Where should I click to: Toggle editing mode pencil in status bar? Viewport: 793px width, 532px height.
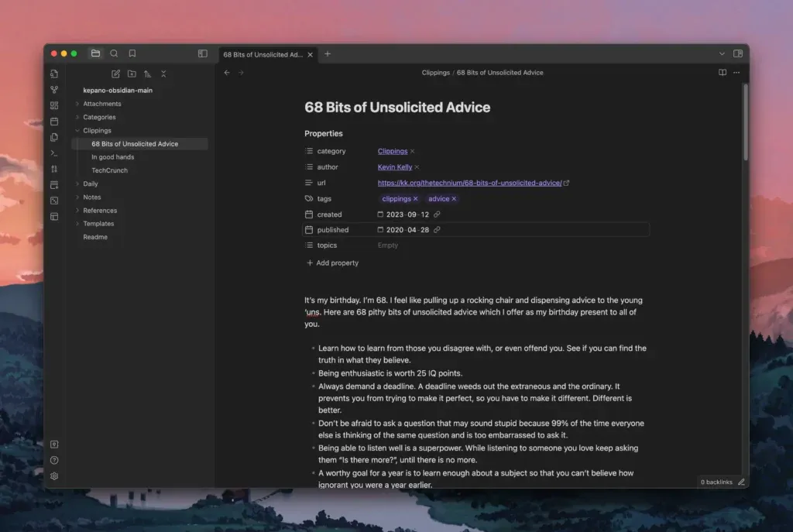pyautogui.click(x=741, y=482)
